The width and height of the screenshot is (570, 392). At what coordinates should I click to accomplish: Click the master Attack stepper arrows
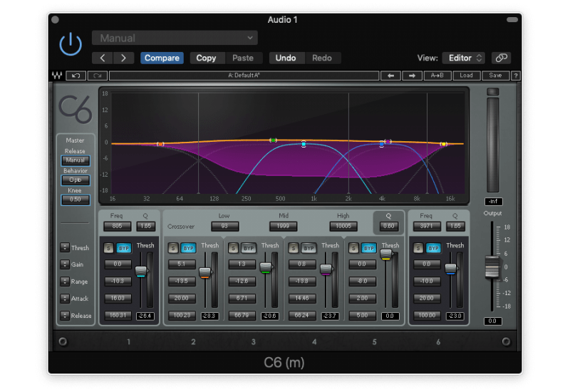65,299
